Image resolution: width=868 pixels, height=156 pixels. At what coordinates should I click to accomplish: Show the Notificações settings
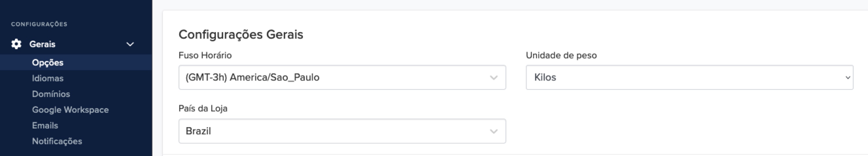click(x=57, y=141)
